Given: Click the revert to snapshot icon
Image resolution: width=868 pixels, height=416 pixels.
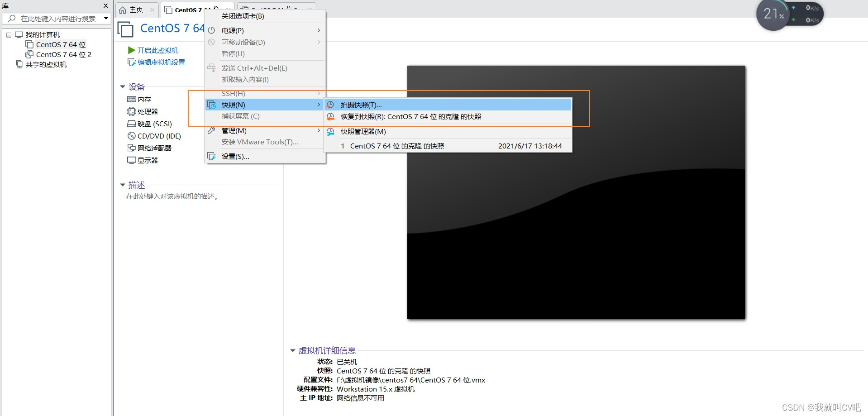Looking at the screenshot, I should pos(330,117).
